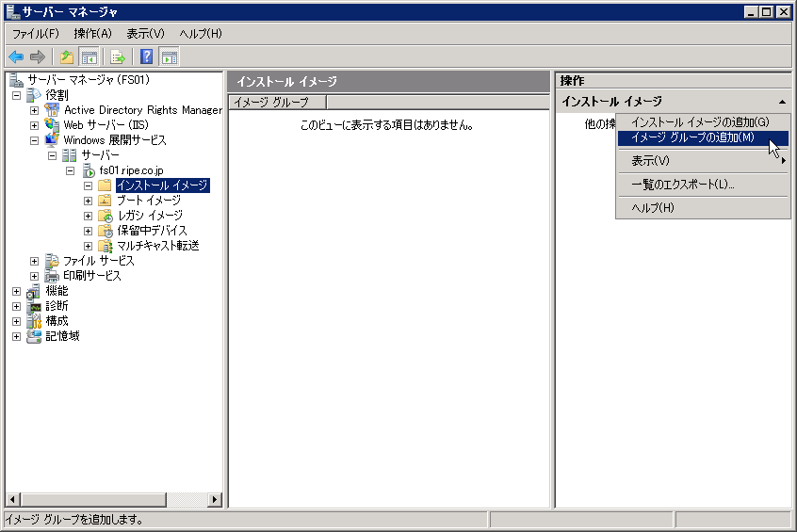Open the ファイル(F) menu
The image size is (797, 532).
(x=36, y=34)
